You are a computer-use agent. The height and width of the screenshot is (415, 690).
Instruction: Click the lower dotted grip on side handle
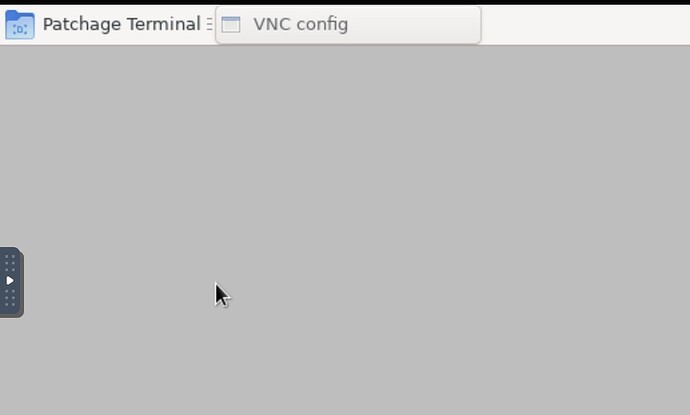pyautogui.click(x=10, y=298)
